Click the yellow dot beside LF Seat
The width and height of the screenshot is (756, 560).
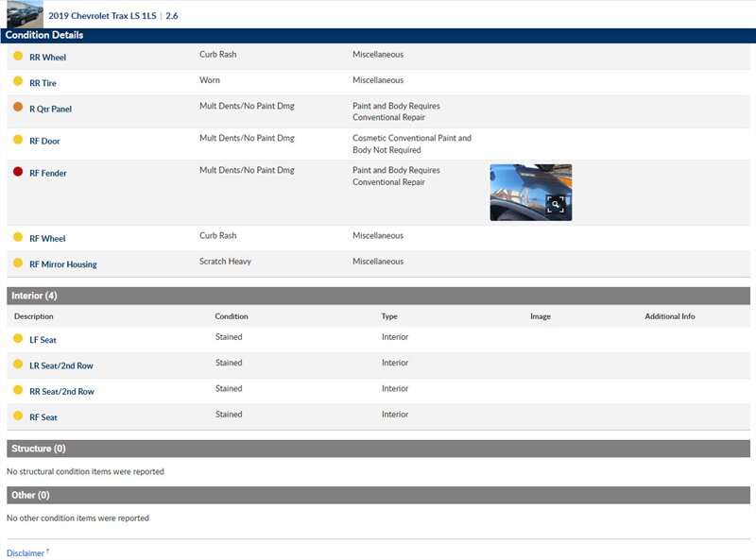(x=18, y=339)
